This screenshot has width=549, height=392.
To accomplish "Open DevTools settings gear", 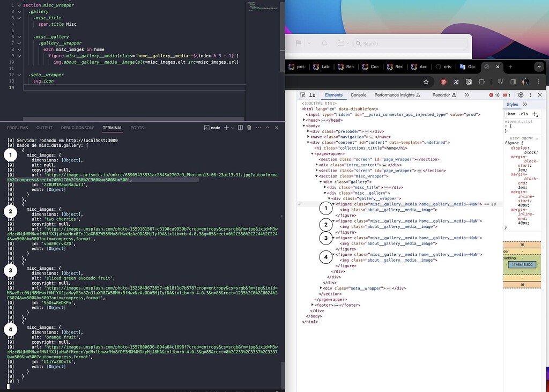I will click(x=520, y=95).
